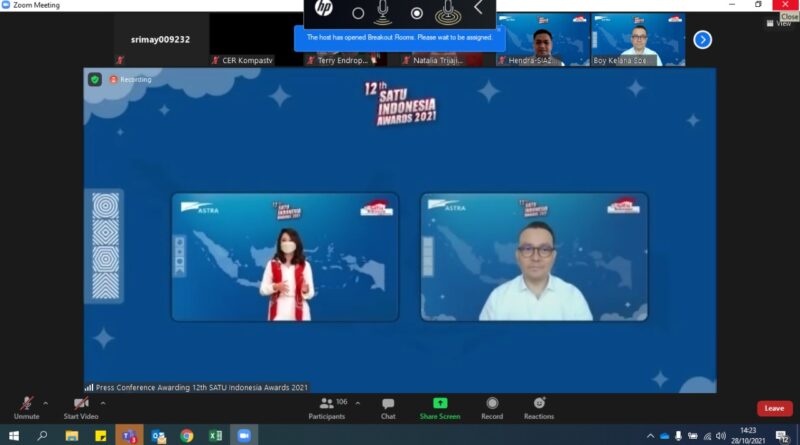This screenshot has height=445, width=800.
Task: Select srimay009232 participant tile
Action: coord(160,40)
